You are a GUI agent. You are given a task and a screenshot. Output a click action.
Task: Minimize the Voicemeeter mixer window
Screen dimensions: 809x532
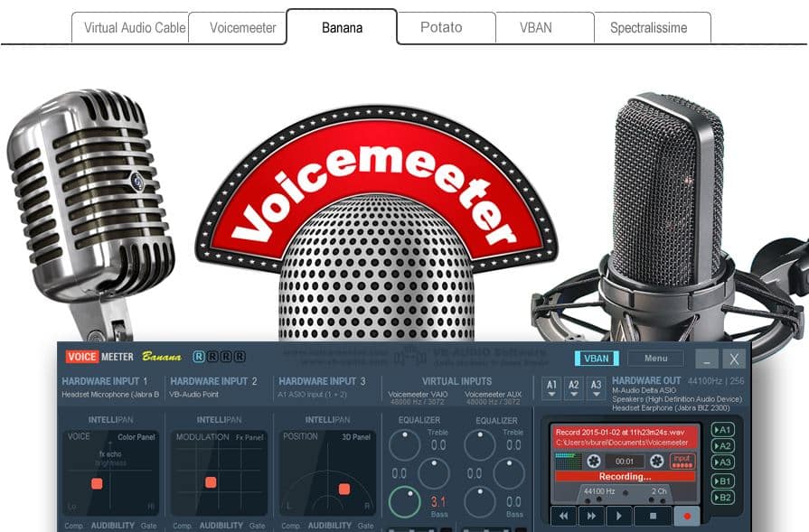click(706, 359)
